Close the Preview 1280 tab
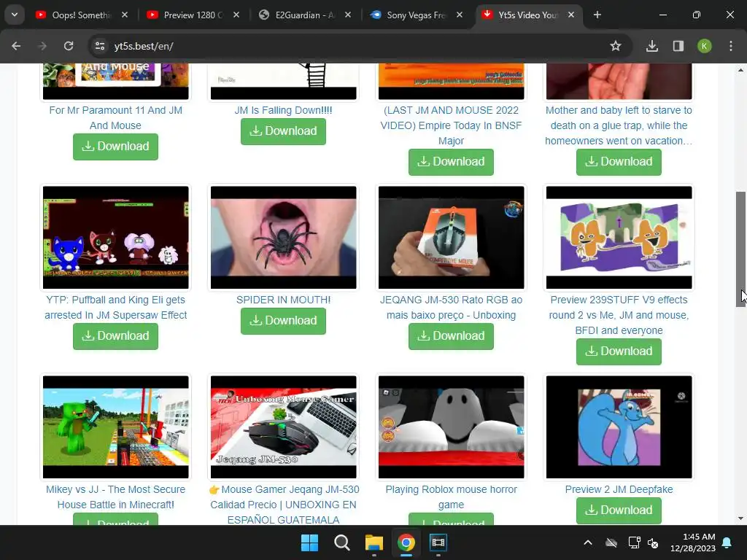 (x=236, y=15)
